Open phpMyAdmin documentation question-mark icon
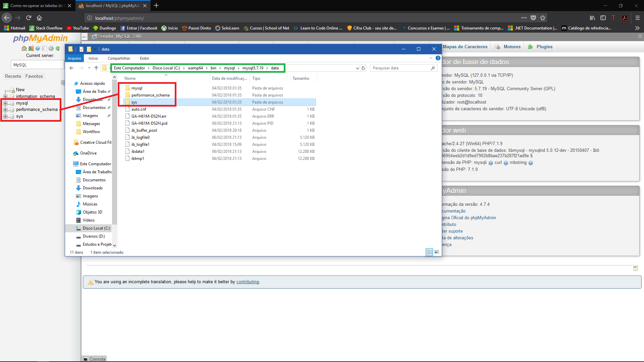This screenshot has height=362, width=644. (x=38, y=48)
